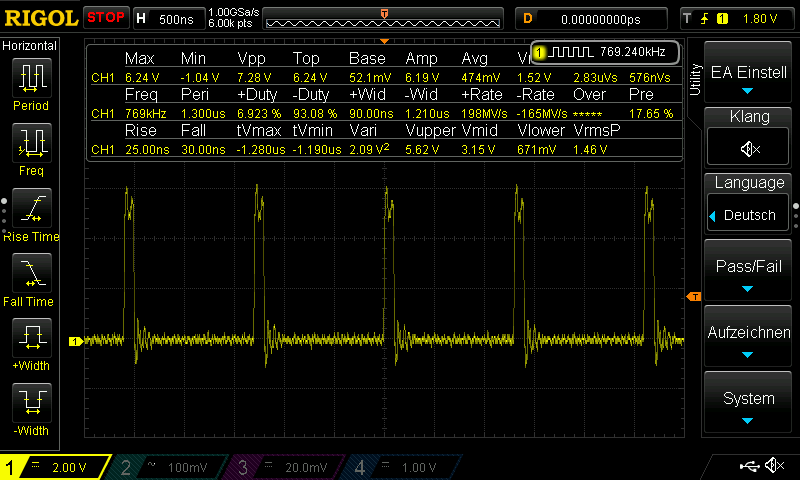The height and width of the screenshot is (480, 800).
Task: Click the +Duty value 6.923 %
Action: (259, 113)
